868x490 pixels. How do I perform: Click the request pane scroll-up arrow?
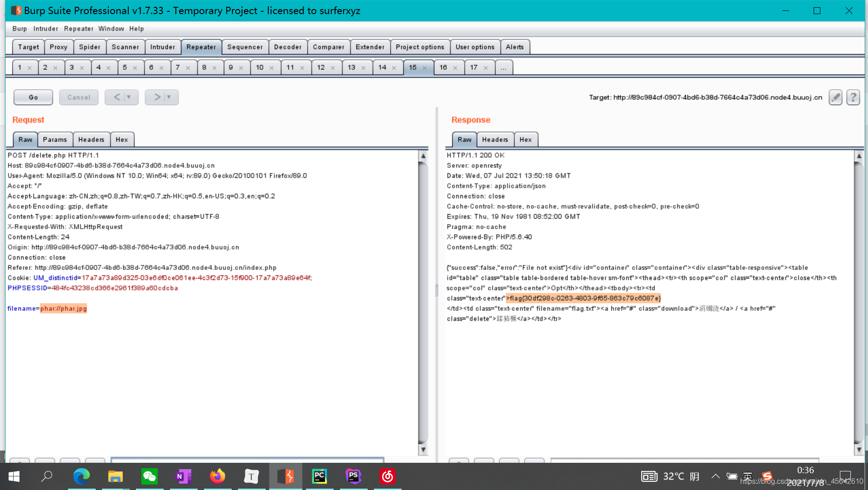pyautogui.click(x=423, y=156)
